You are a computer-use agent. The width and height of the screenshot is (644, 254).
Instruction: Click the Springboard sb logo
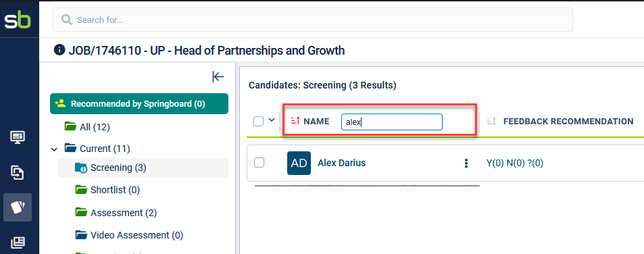coord(18,20)
